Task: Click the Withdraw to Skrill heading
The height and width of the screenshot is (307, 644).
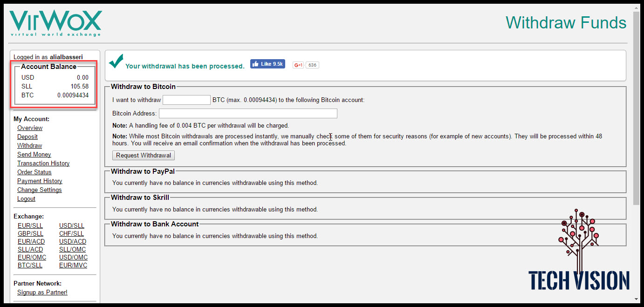Action: pos(140,198)
